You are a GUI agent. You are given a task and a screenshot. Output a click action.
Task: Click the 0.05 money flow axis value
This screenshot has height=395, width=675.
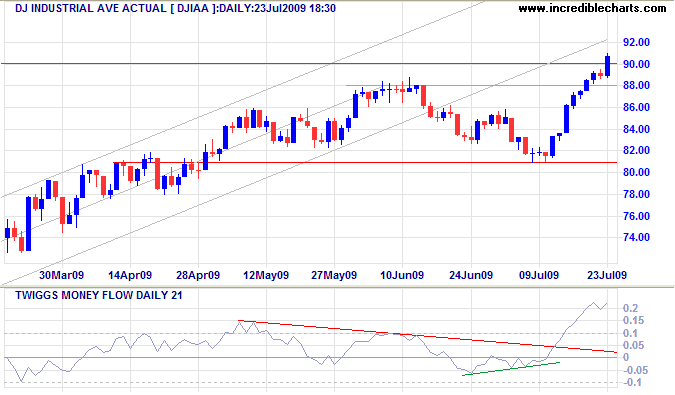[x=633, y=345]
